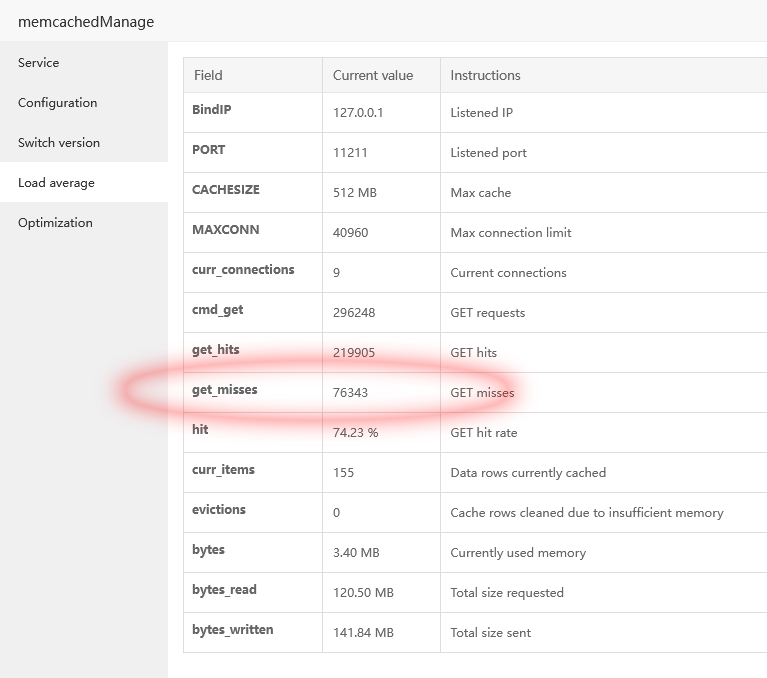This screenshot has width=767, height=678.
Task: Select the BindIP value 127.0.0.1
Action: pyautogui.click(x=358, y=113)
